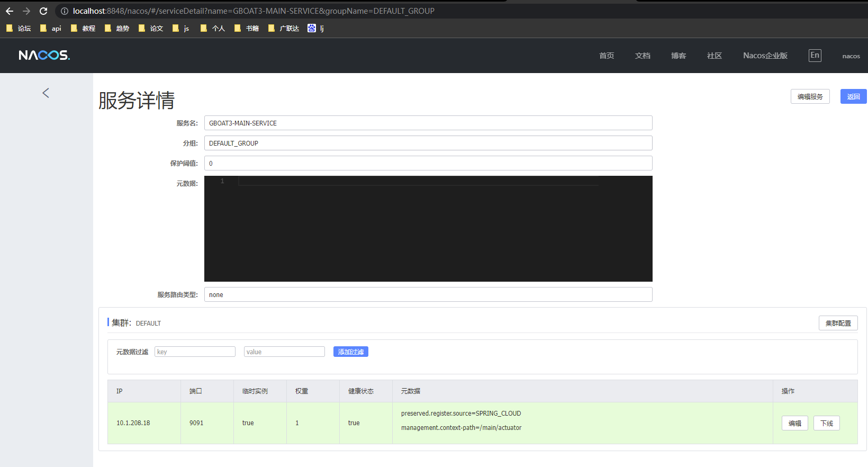
Task: View site information icon in address bar
Action: (x=65, y=11)
